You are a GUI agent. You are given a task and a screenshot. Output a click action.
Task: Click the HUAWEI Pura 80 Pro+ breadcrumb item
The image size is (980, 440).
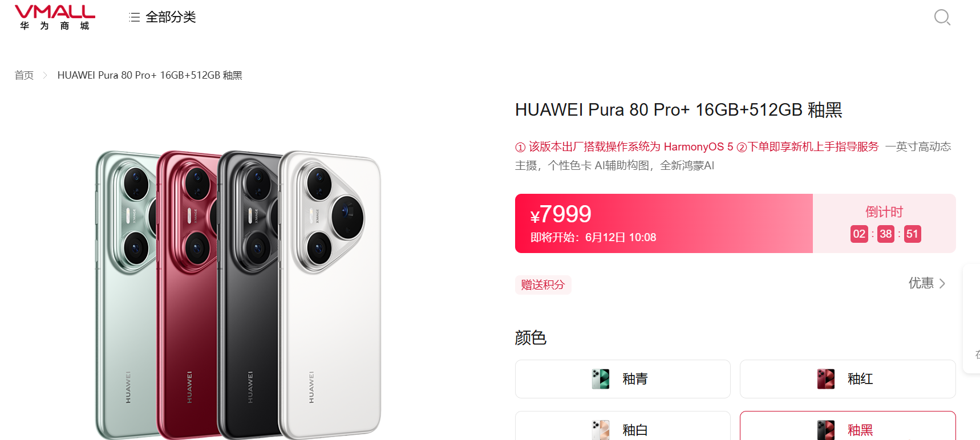point(150,75)
